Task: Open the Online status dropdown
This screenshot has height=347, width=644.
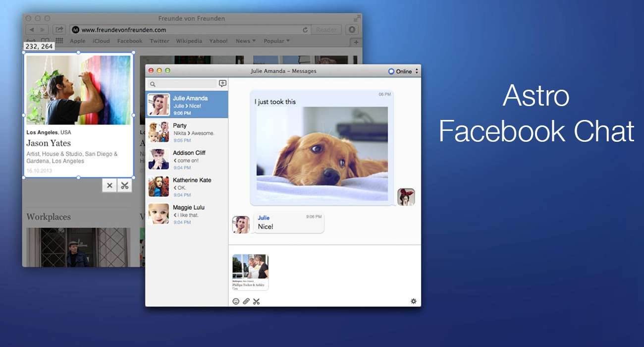Action: (403, 71)
